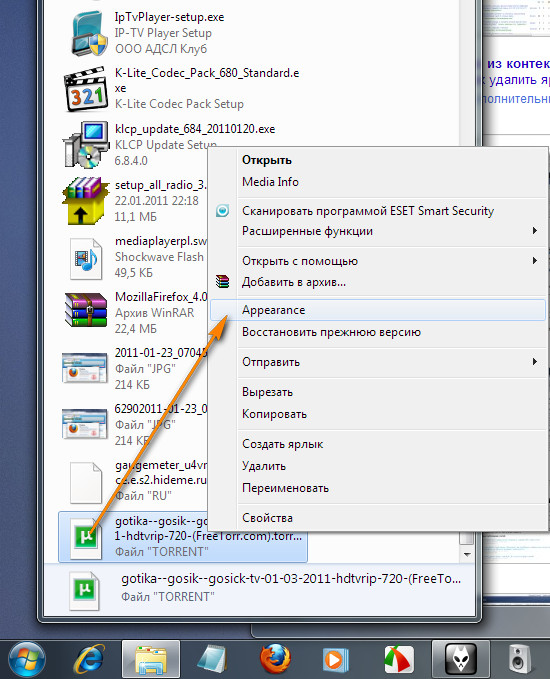Open the red-green pencil app taskbar icon
This screenshot has width=550, height=679.
pos(399,660)
